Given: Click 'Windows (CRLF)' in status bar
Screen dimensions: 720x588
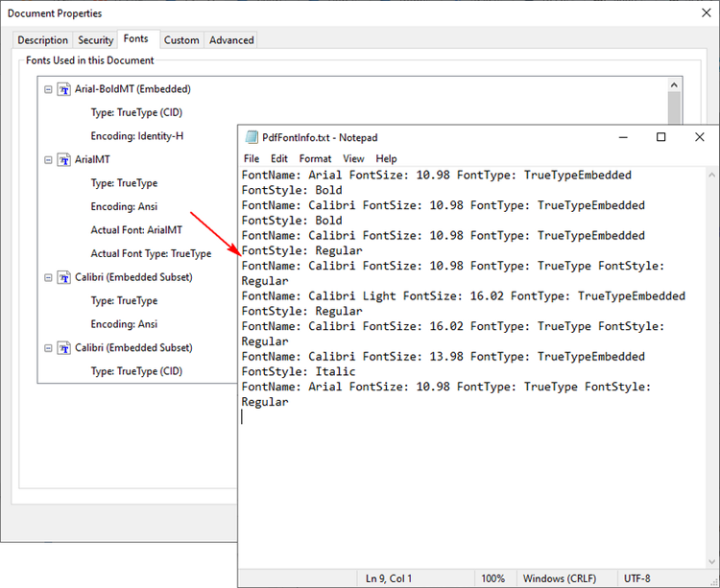Looking at the screenshot, I should (560, 578).
